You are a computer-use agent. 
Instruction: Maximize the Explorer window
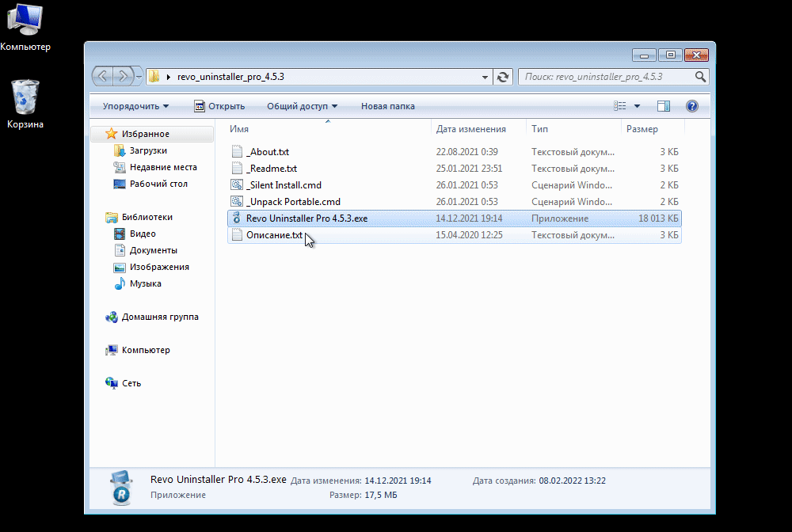click(670, 55)
